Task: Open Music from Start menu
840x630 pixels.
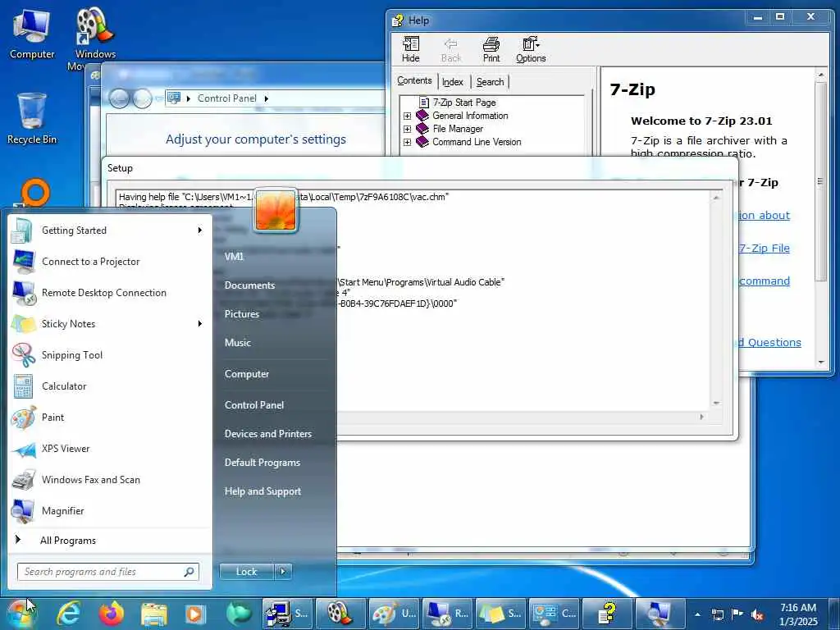Action: (238, 343)
